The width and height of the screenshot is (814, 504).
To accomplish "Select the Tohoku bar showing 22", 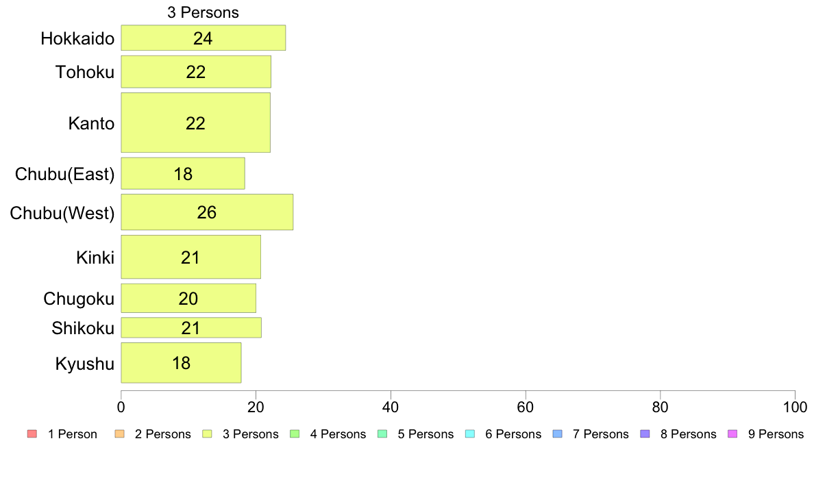I will [196, 72].
